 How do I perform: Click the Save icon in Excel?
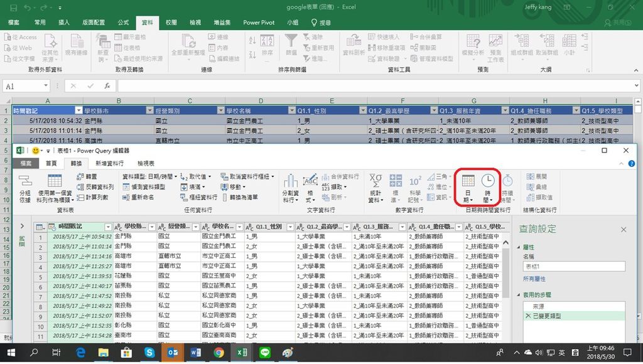tap(13, 8)
